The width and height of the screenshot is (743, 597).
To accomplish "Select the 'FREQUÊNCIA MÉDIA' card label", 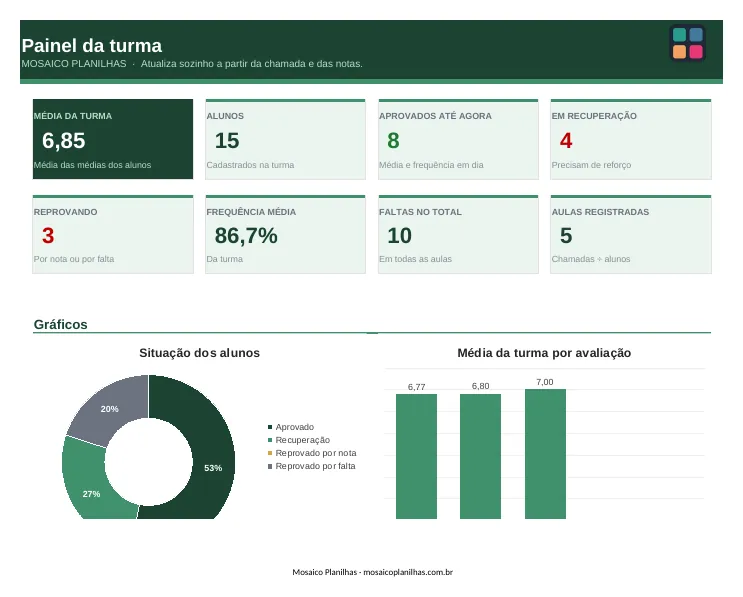I will (251, 212).
